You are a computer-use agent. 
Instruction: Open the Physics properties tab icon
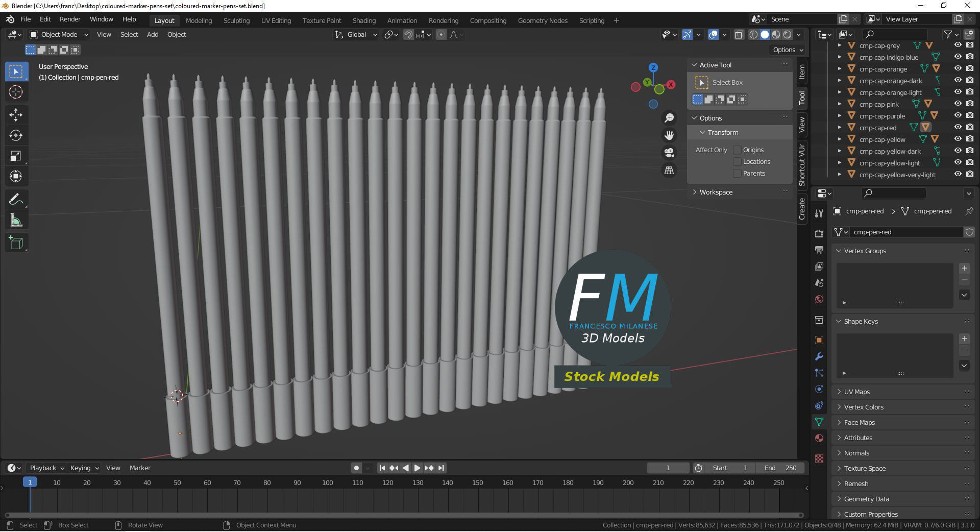point(819,389)
